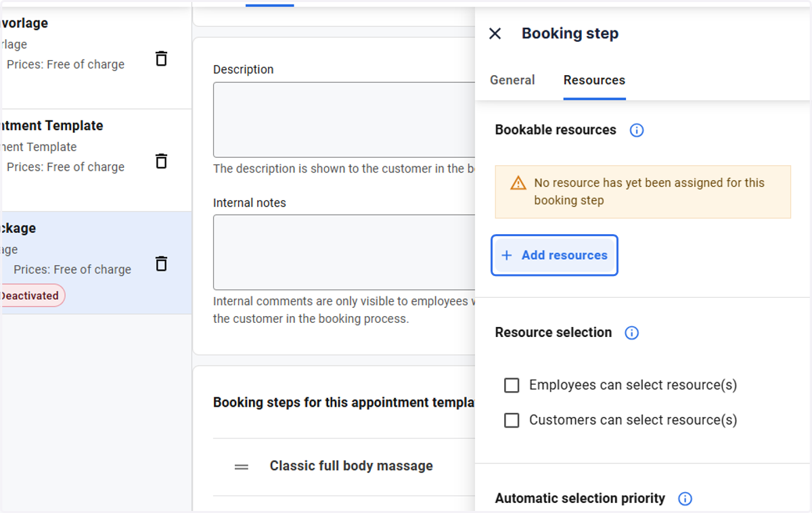Switch to the General tab
The height and width of the screenshot is (513, 812).
[x=512, y=80]
